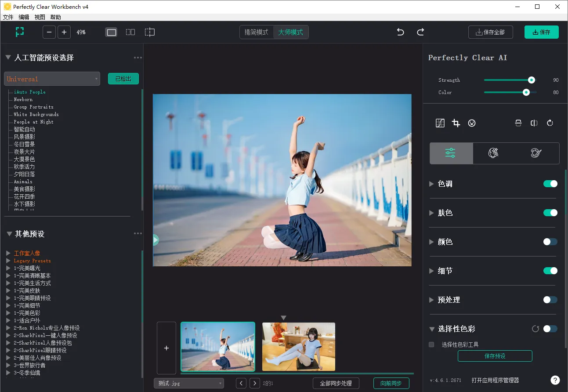Click the 保存全部 button

click(x=490, y=32)
